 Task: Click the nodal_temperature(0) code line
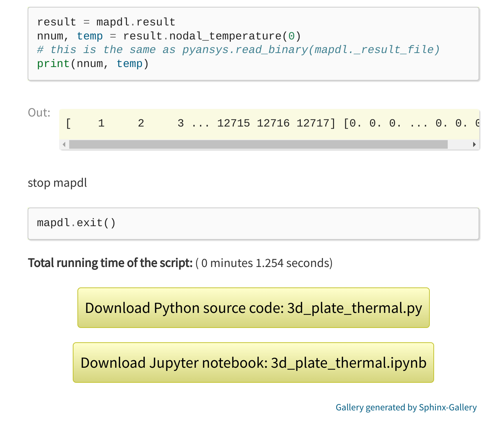[x=169, y=36]
